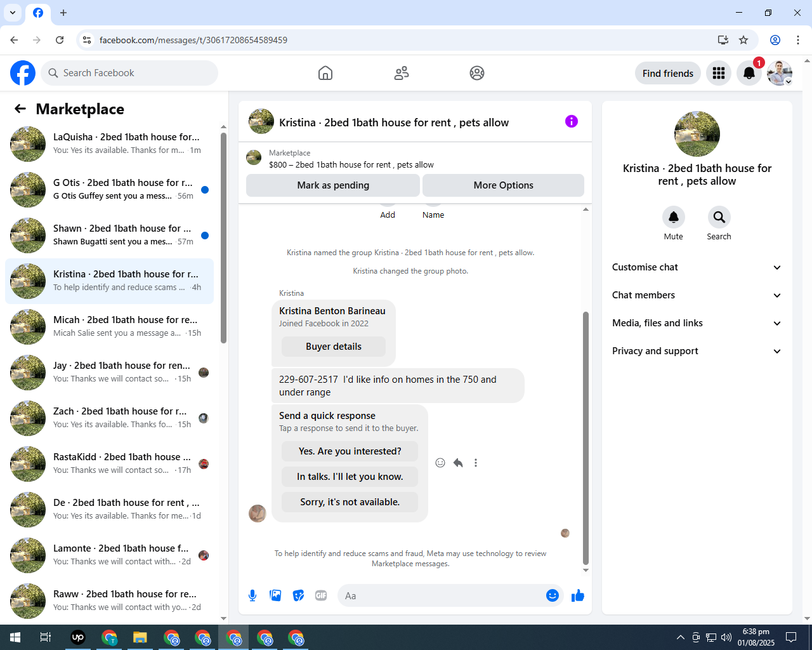Screen dimensions: 812x650
Task: Click the Search Facebook field
Action: [x=129, y=73]
